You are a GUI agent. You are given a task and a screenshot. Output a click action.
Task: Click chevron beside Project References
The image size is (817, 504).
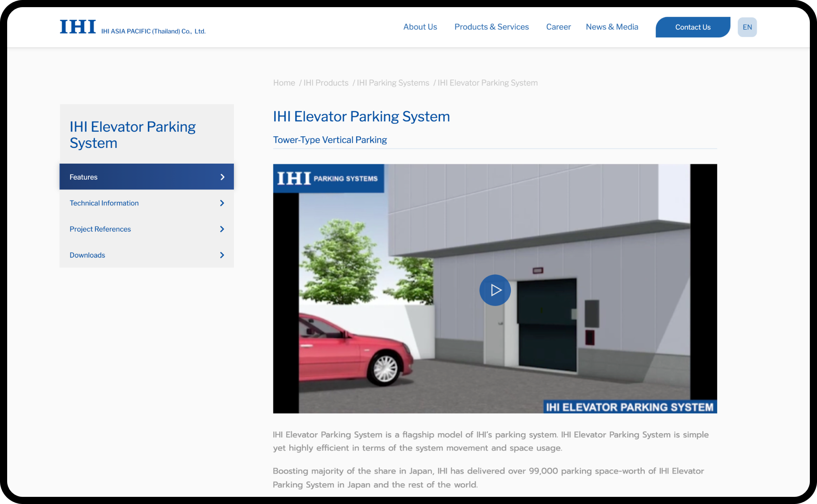[222, 229]
